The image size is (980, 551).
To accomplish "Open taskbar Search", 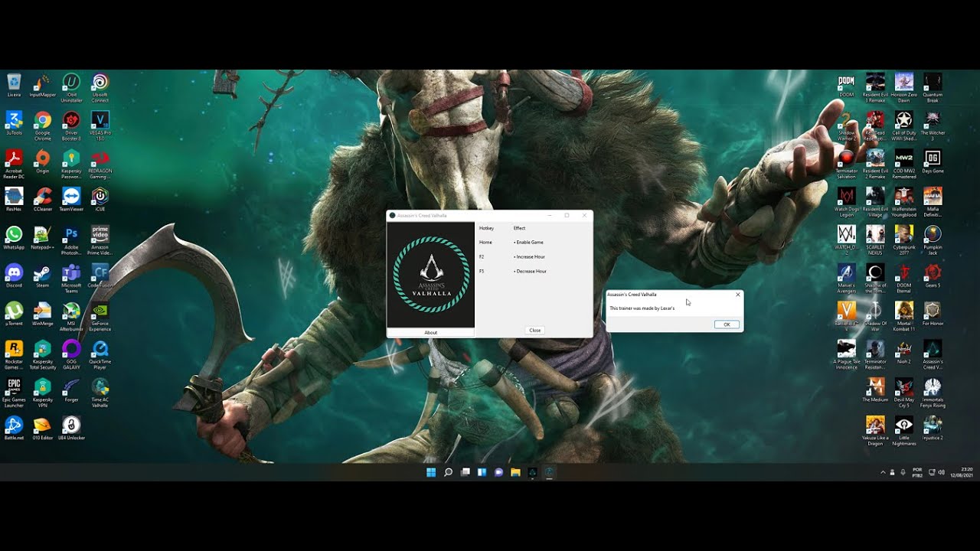I will 448,472.
